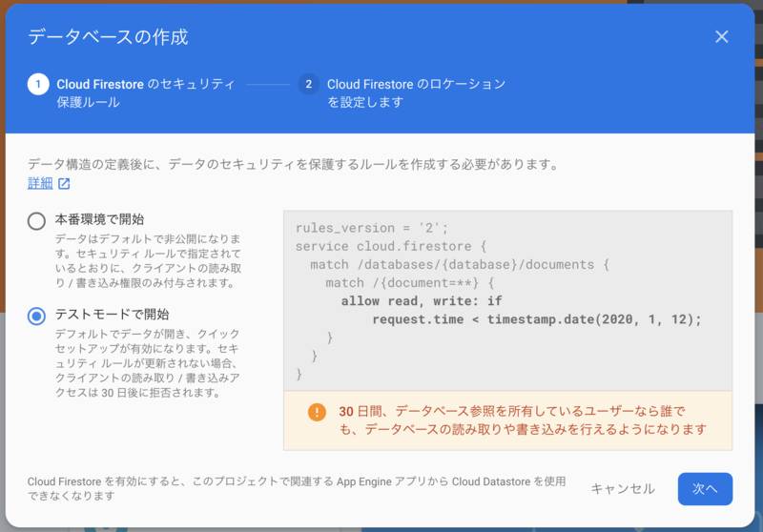Image resolution: width=763 pixels, height=532 pixels.
Task: Click the 次へ button
Action: [705, 489]
